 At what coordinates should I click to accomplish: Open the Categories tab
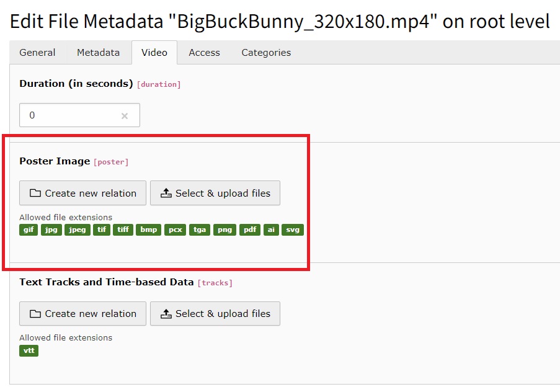[x=266, y=53]
